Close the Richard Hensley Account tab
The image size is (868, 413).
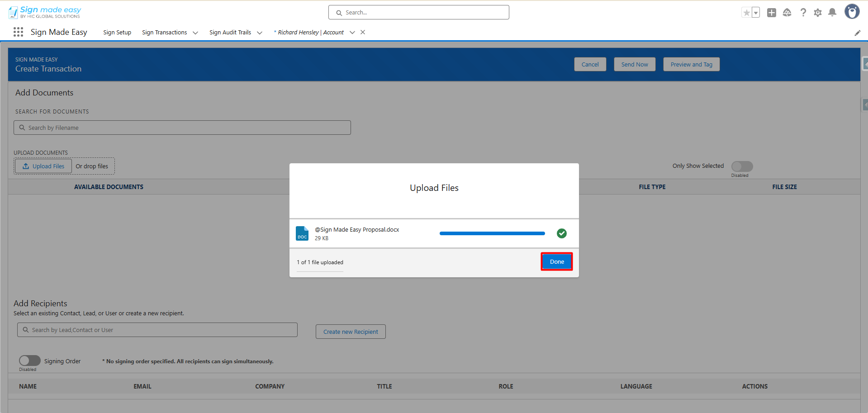pos(363,32)
